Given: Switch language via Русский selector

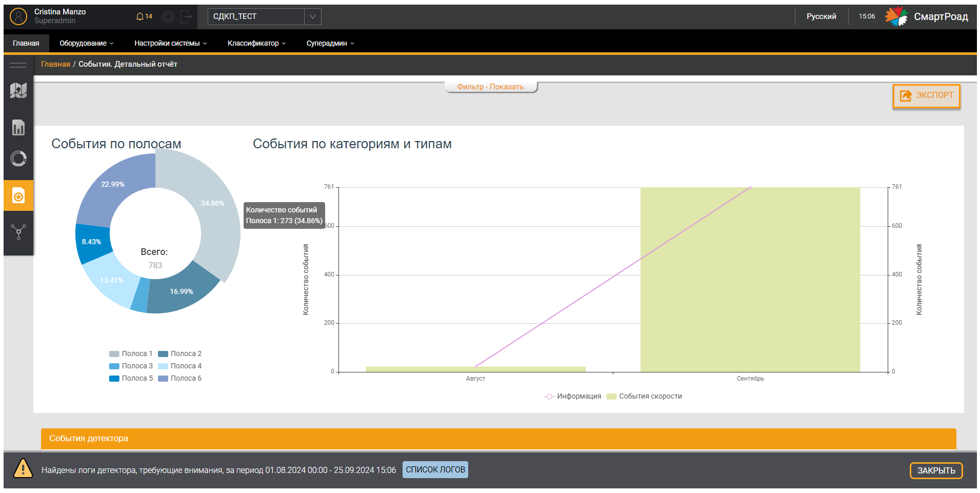Looking at the screenshot, I should point(821,16).
